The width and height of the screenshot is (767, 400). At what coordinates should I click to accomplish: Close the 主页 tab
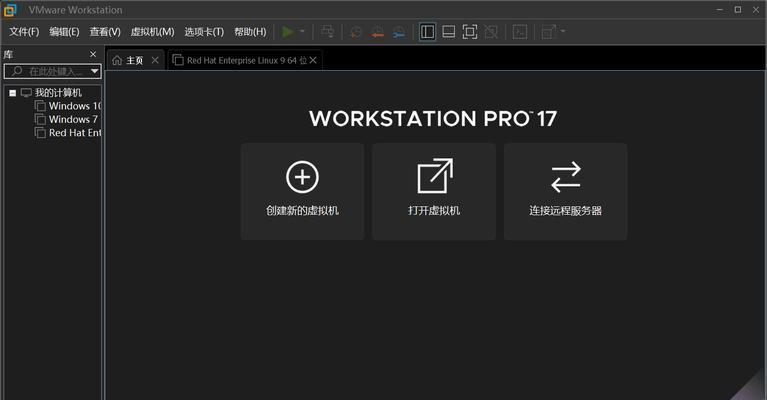pos(155,60)
